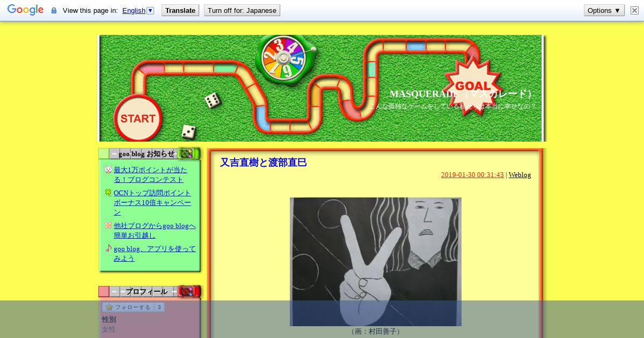Screen dimensions: 644x338
Task: Click the numbered spinner wheel in banner
Action: [x=283, y=58]
